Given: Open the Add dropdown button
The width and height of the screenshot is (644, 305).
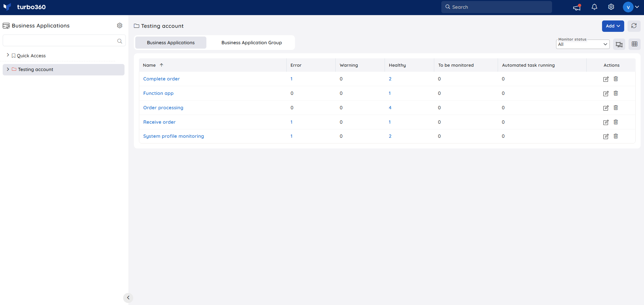Looking at the screenshot, I should 613,26.
